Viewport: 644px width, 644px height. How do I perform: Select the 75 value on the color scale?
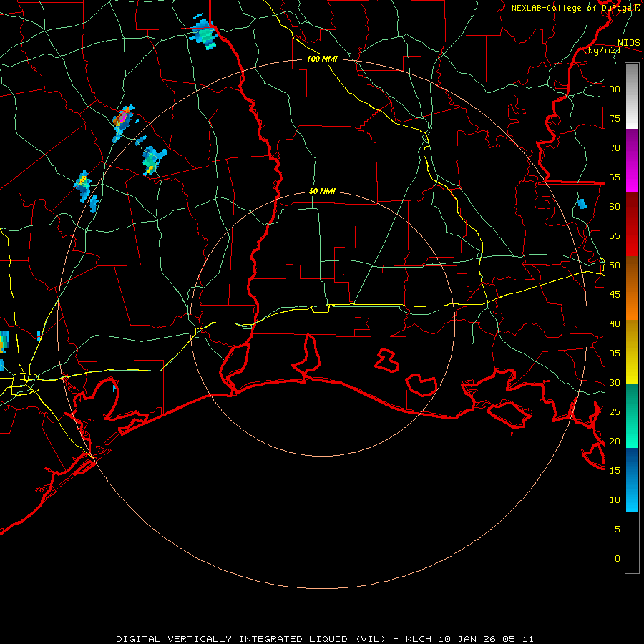tap(615, 119)
